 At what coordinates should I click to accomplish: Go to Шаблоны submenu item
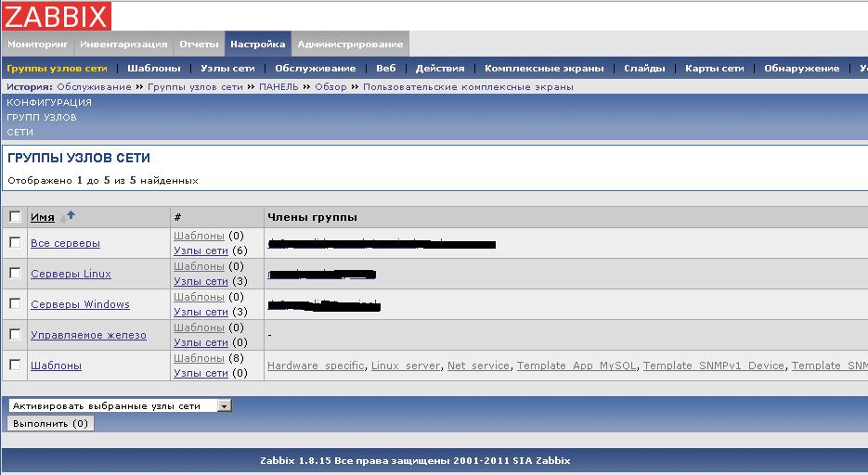pyautogui.click(x=154, y=69)
